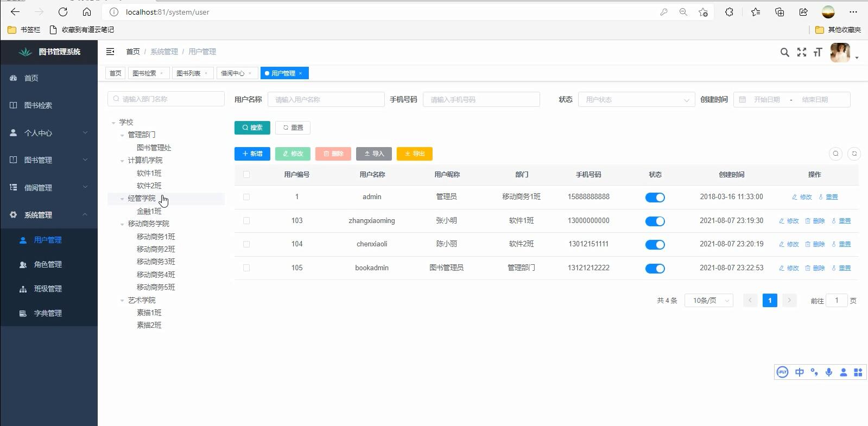Go to pagination page 1 button

pyautogui.click(x=770, y=301)
